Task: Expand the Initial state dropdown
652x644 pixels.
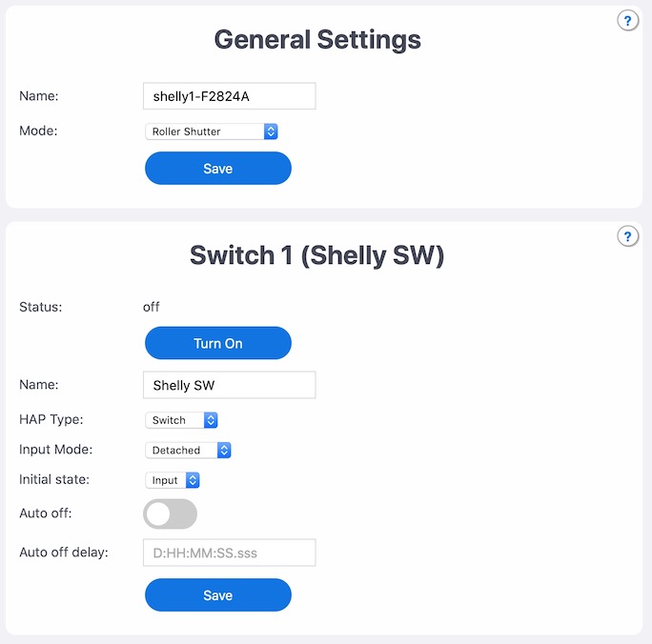Action: [173, 480]
